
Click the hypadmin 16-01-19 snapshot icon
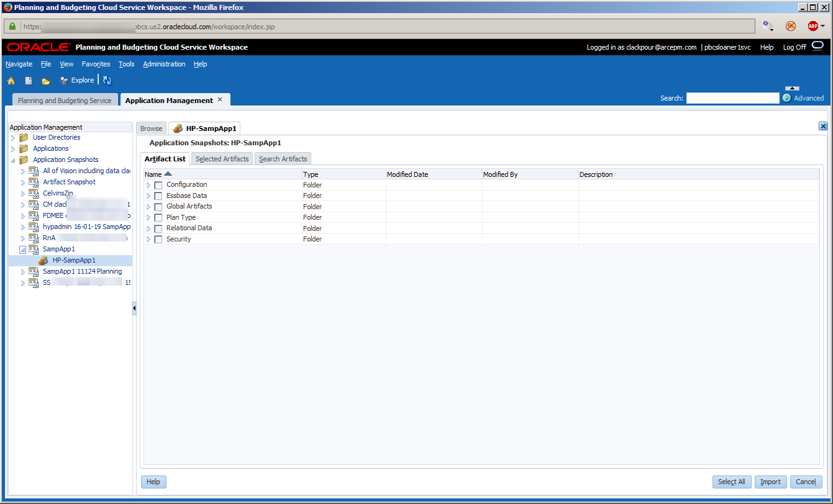[34, 227]
